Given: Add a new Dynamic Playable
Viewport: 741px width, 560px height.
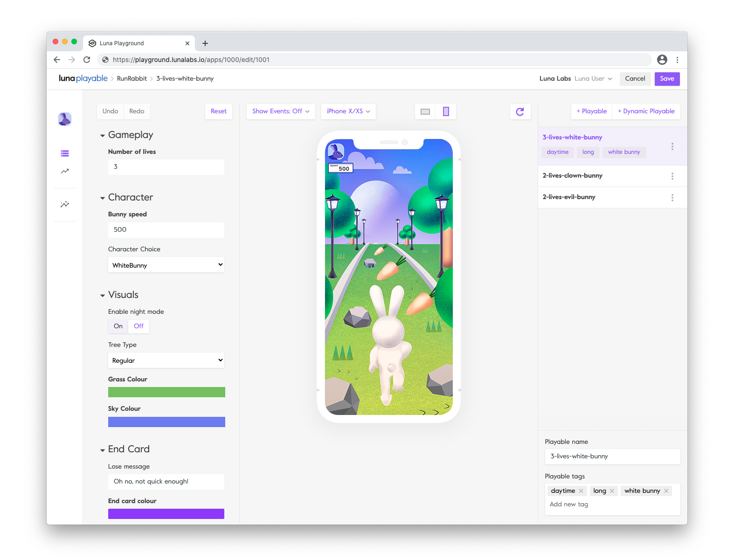Looking at the screenshot, I should pyautogui.click(x=646, y=111).
